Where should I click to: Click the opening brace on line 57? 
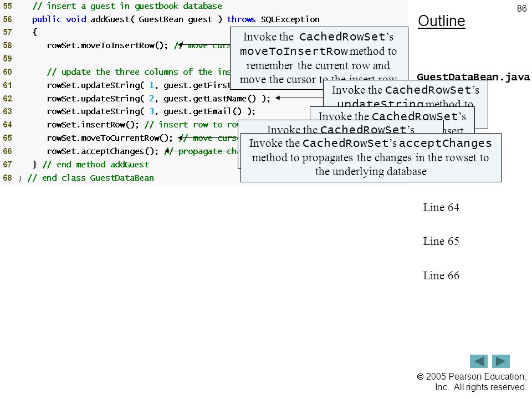(x=35, y=32)
